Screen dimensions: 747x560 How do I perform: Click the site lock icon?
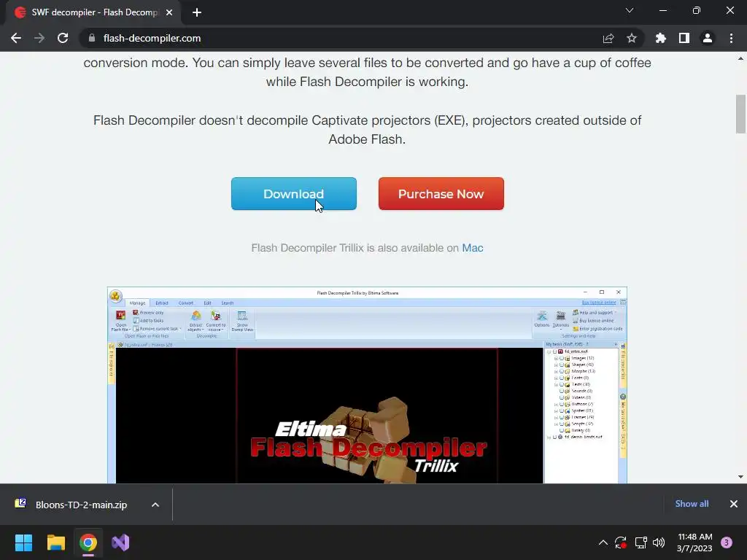click(92, 38)
